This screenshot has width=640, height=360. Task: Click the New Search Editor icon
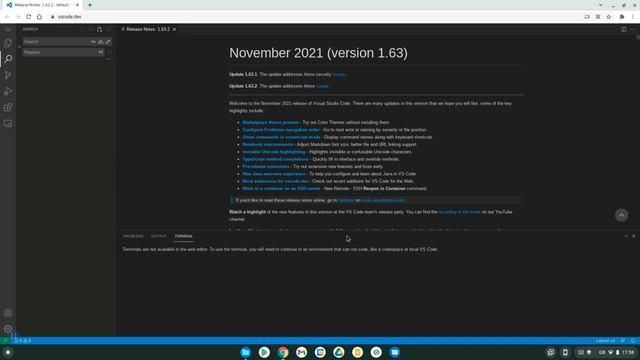tap(100, 29)
